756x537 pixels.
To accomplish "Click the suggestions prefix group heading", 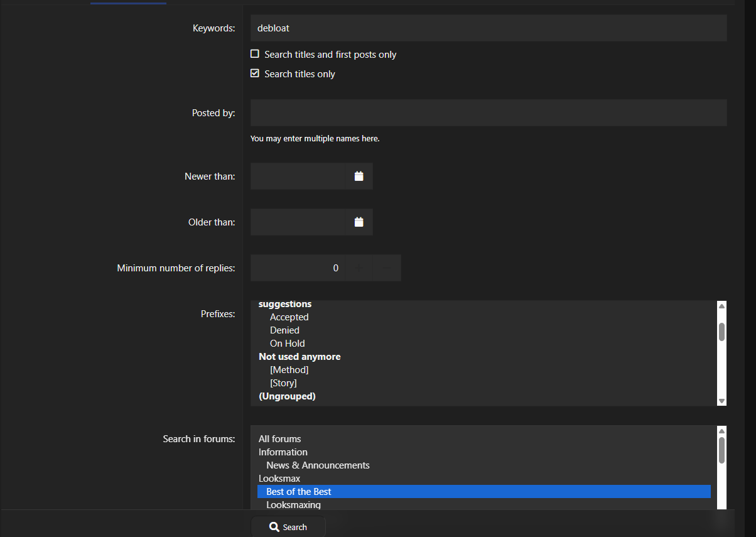I will coord(285,304).
